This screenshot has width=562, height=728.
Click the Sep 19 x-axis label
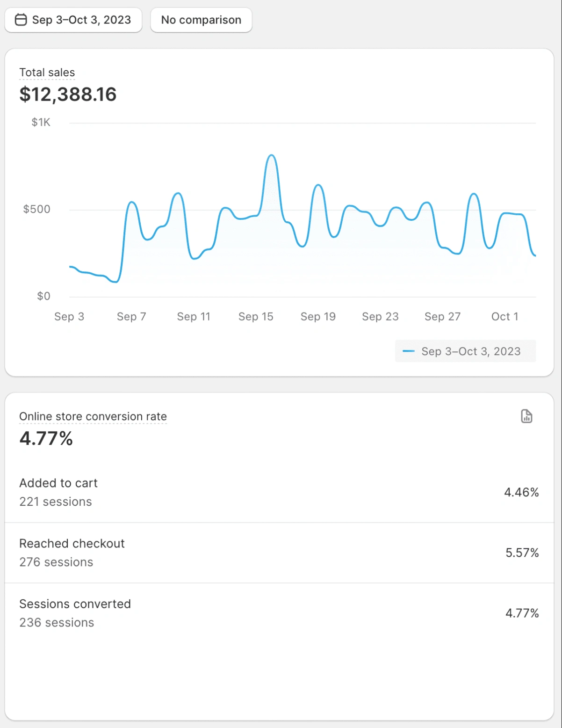point(318,317)
